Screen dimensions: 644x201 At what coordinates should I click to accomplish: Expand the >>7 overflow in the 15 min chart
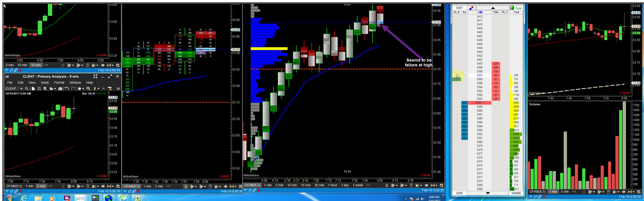coord(46,65)
